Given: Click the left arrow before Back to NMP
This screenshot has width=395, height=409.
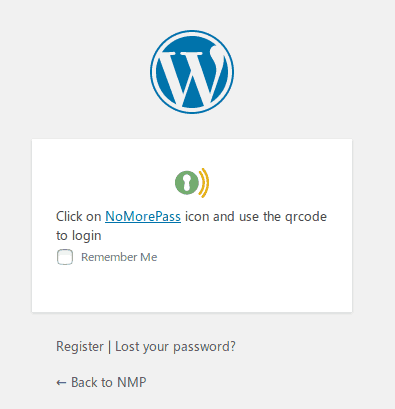Looking at the screenshot, I should point(61,383).
